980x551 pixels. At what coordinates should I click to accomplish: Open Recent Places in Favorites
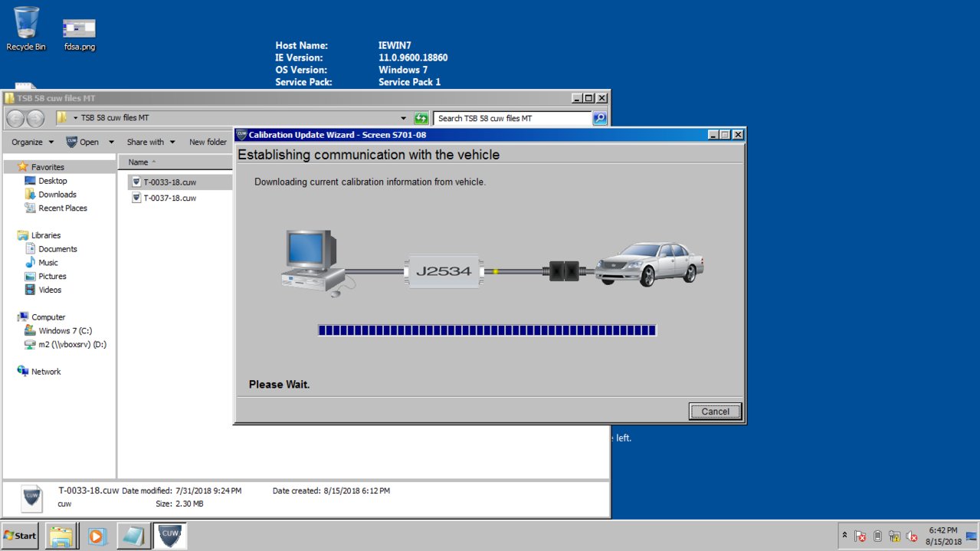(63, 208)
